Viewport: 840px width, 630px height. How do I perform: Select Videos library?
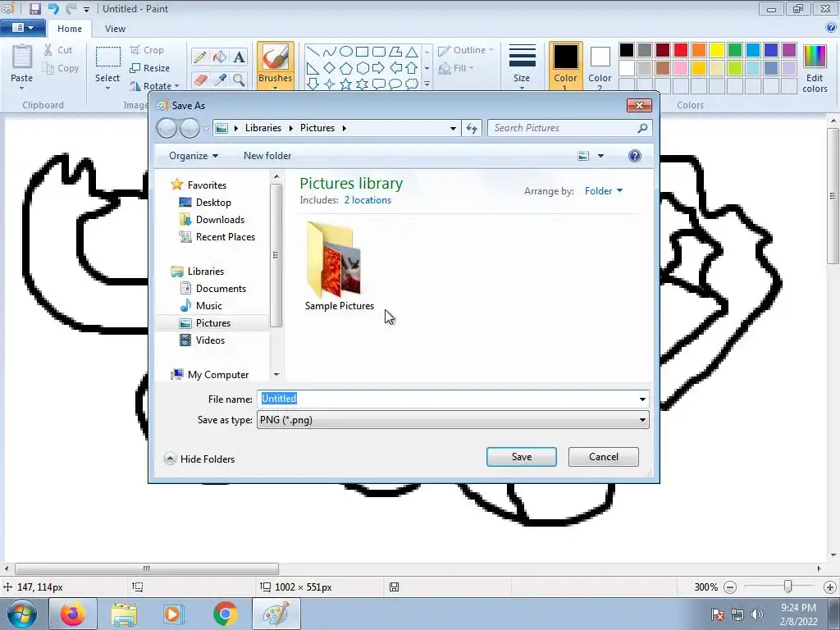click(x=210, y=340)
